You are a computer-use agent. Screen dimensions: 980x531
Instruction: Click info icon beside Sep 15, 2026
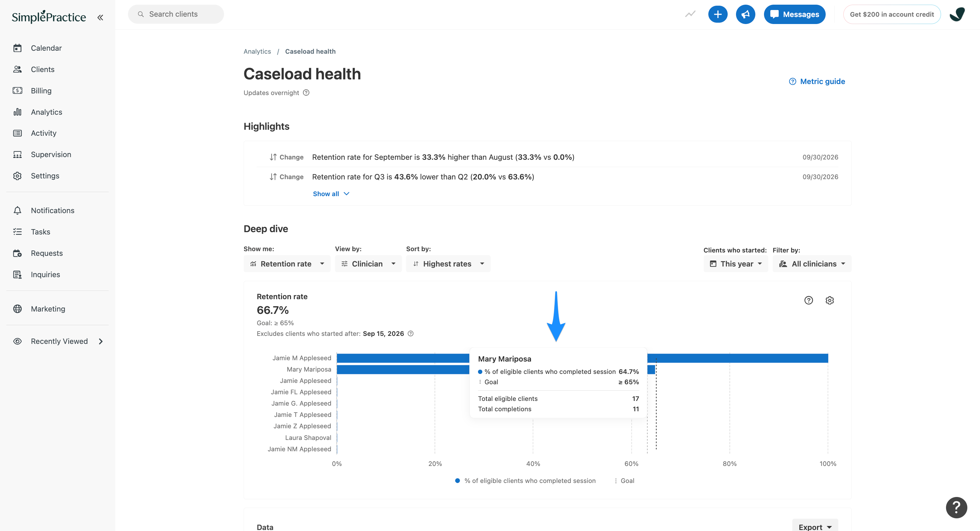[410, 334]
